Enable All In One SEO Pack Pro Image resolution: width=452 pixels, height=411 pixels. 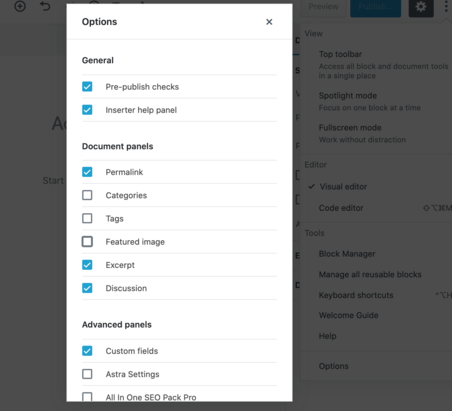point(87,397)
